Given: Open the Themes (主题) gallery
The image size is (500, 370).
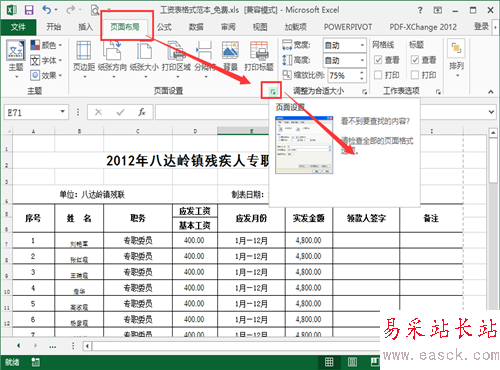Looking at the screenshot, I should click(16, 59).
